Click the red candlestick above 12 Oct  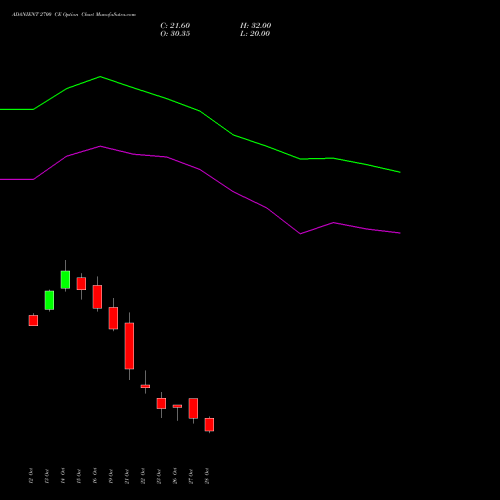coord(33,320)
